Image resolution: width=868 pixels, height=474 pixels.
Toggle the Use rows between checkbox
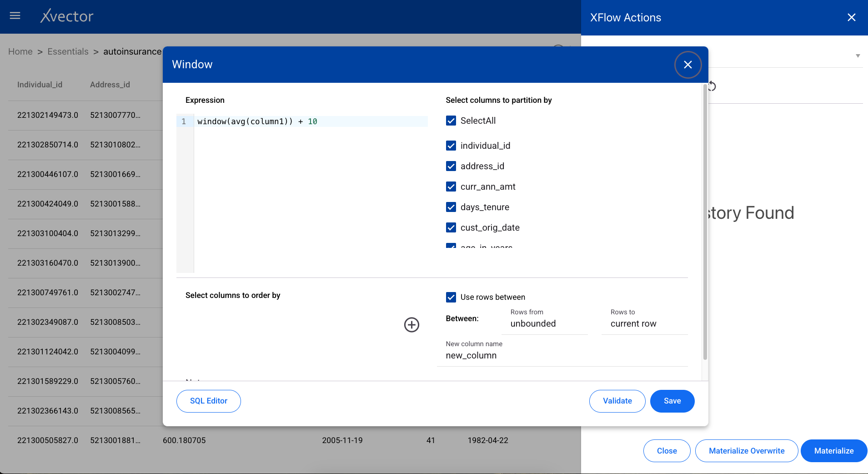pyautogui.click(x=451, y=297)
